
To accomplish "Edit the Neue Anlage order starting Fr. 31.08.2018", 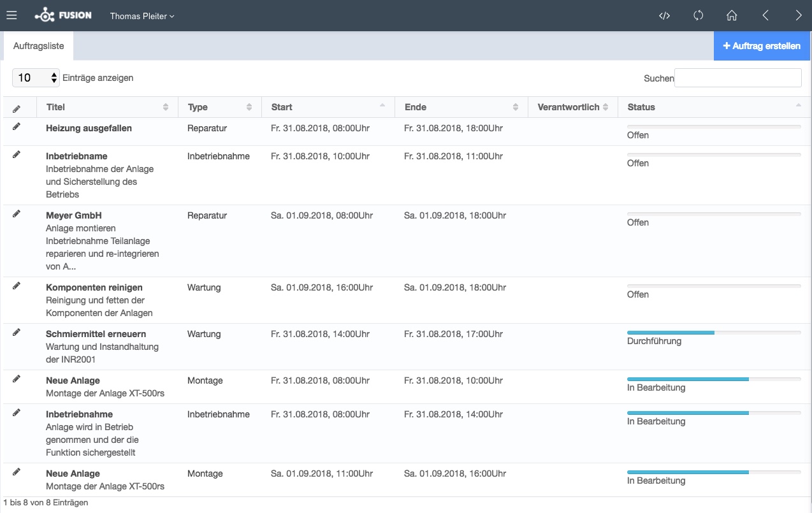I will tap(17, 379).
